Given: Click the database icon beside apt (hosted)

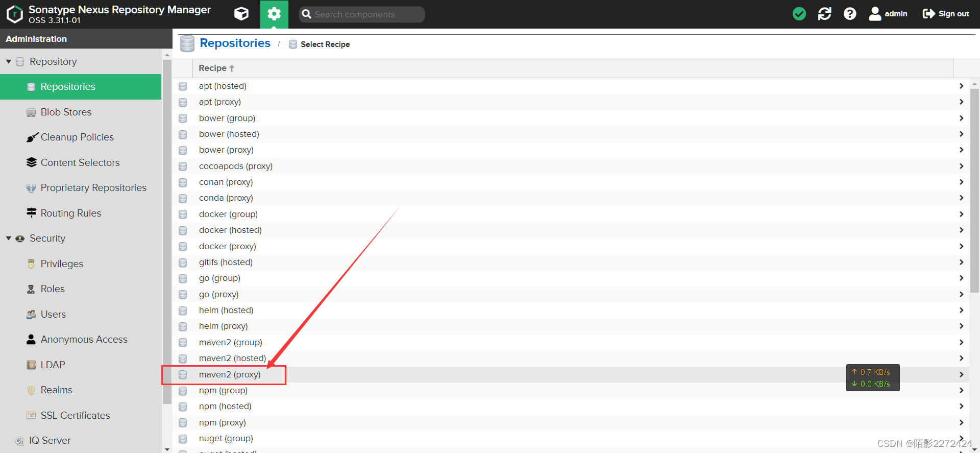Looking at the screenshot, I should [x=183, y=86].
